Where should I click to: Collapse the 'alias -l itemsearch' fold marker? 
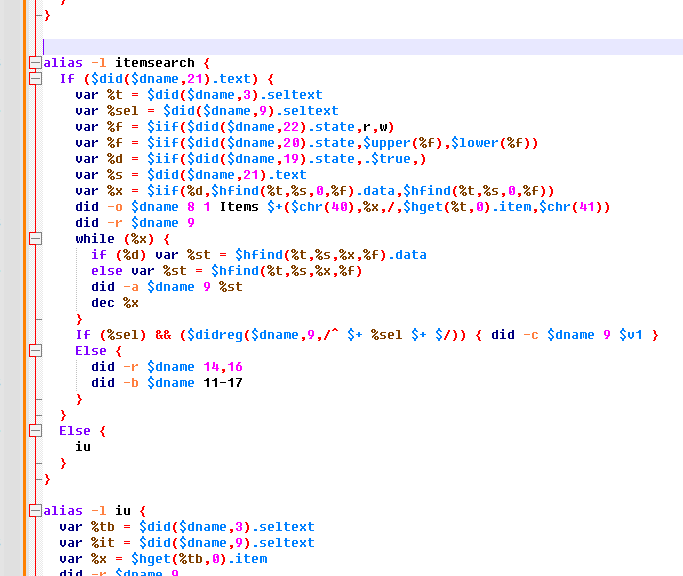pyautogui.click(x=35, y=63)
